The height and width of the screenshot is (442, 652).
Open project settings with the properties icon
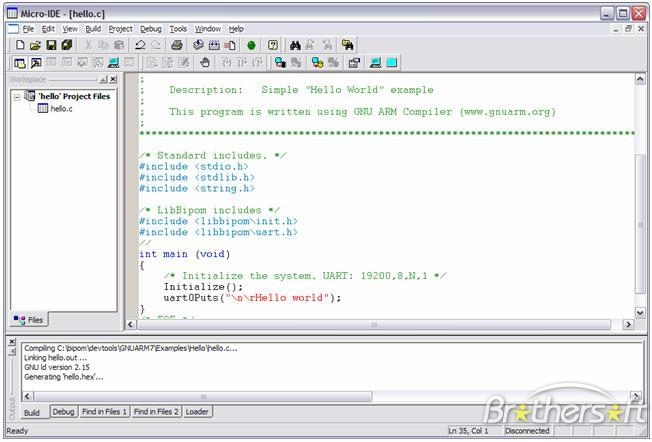pos(354,63)
